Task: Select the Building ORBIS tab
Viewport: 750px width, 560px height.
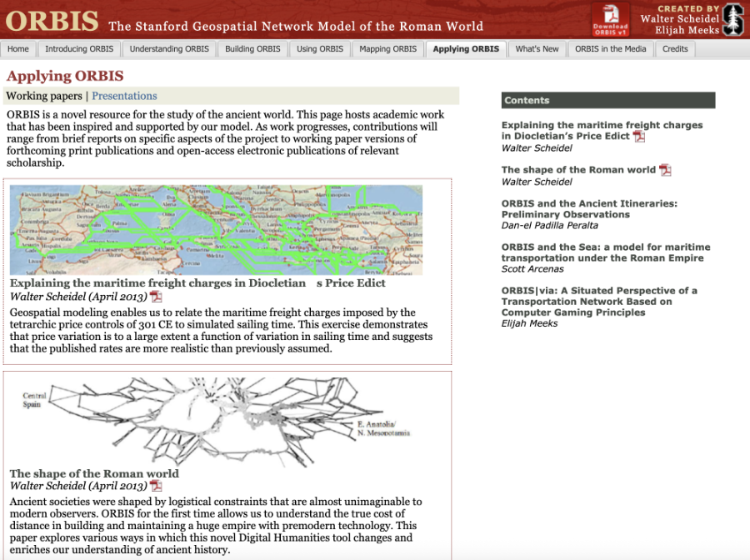Action: click(252, 49)
